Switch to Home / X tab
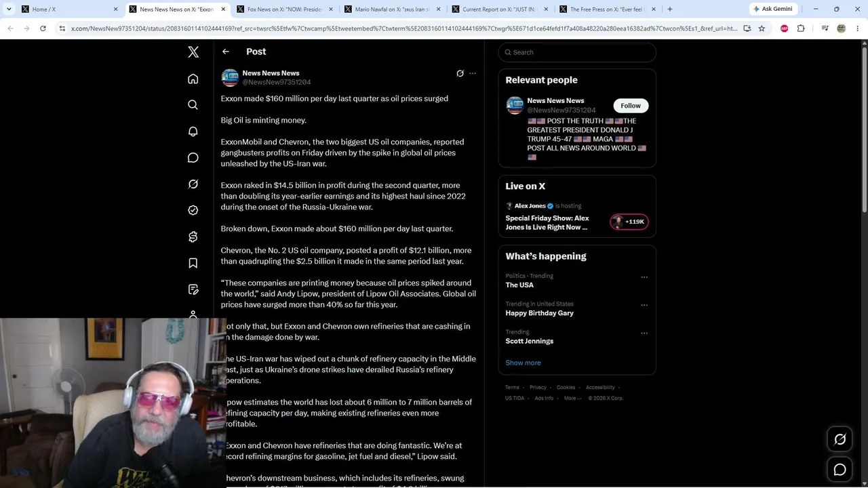This screenshot has width=868, height=488. tap(69, 9)
